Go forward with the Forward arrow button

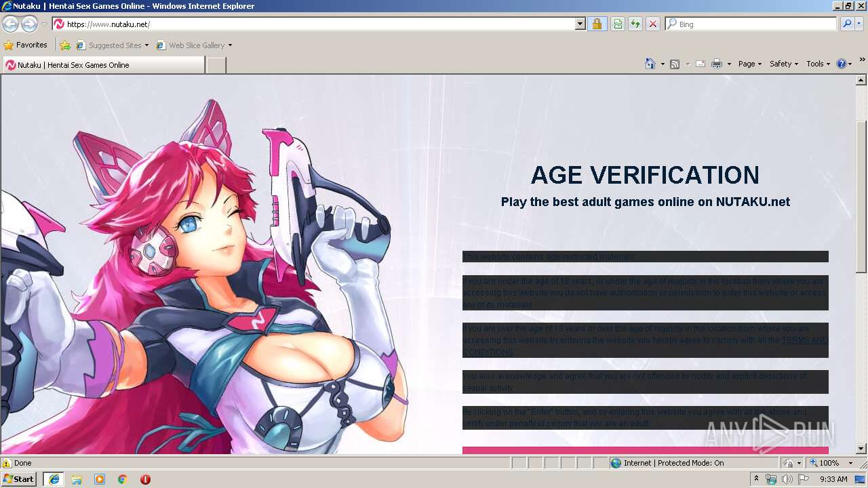pos(29,24)
